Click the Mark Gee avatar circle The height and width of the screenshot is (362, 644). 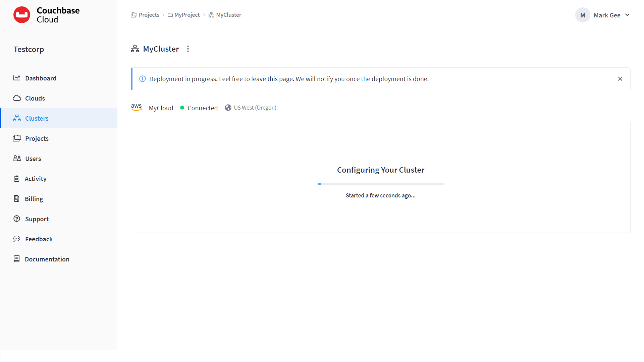tap(583, 15)
